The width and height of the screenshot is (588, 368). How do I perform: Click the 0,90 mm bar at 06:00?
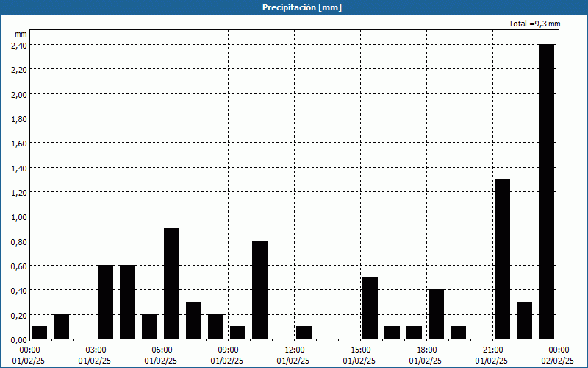point(171,283)
